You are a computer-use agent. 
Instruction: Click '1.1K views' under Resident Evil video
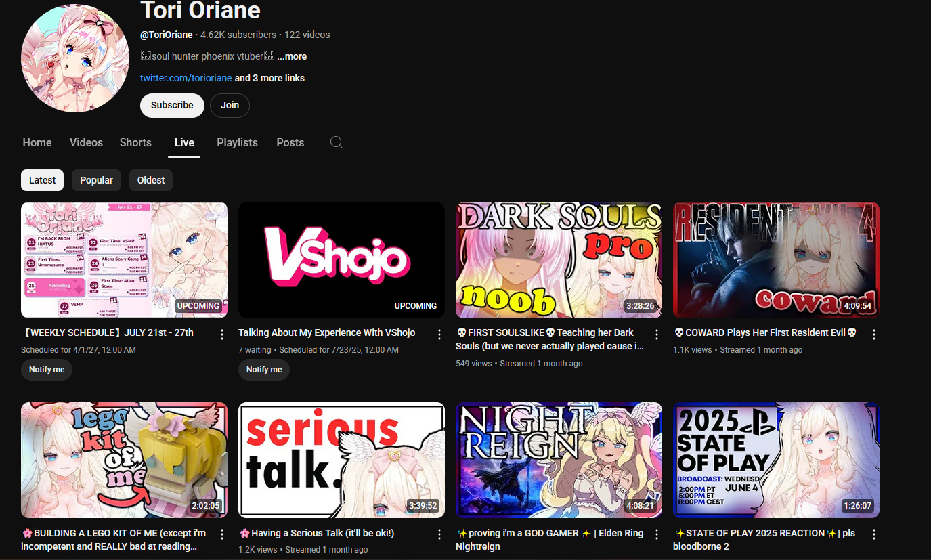coord(693,350)
